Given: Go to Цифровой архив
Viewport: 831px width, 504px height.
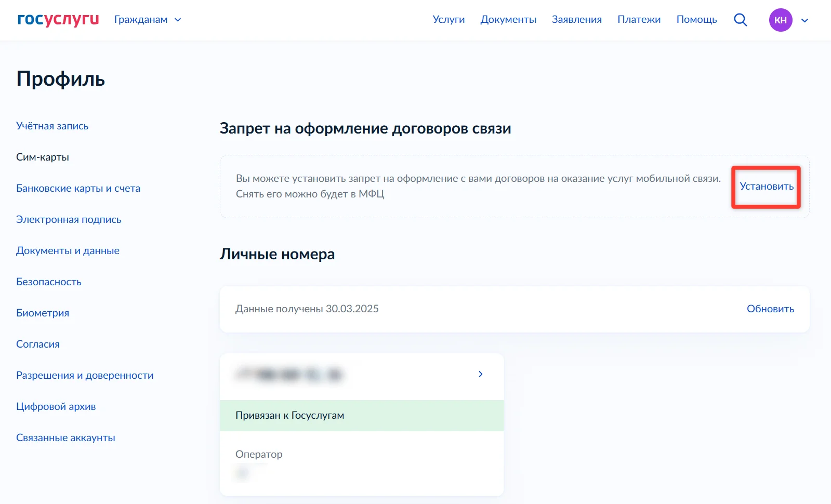Looking at the screenshot, I should [x=56, y=406].
